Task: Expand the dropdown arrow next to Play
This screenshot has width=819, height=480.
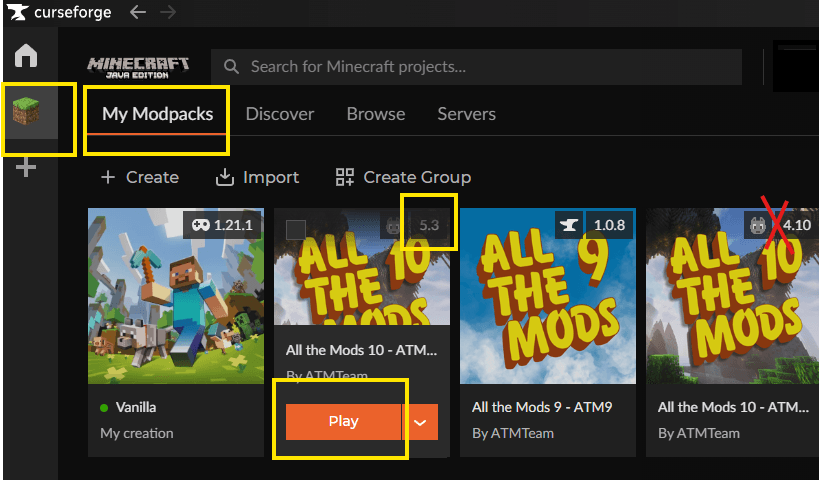Action: (x=420, y=422)
